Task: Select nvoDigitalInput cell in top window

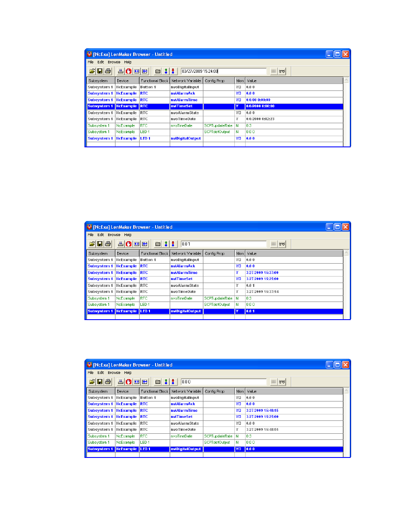Action: 186,87
